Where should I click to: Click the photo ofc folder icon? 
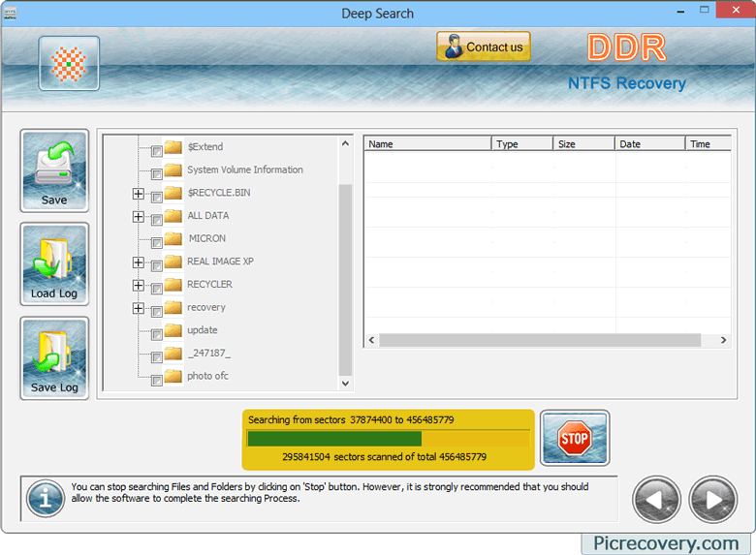tap(173, 375)
